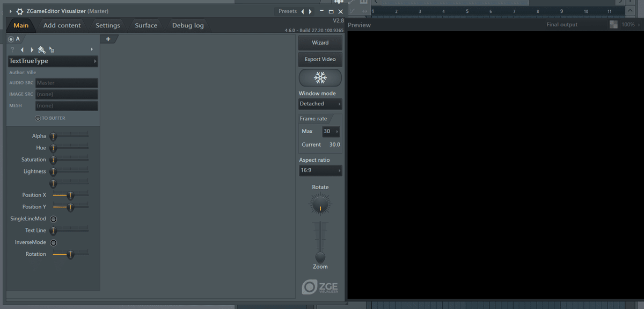The image size is (644, 309).
Task: Adjust the Position X slider
Action: click(x=70, y=196)
